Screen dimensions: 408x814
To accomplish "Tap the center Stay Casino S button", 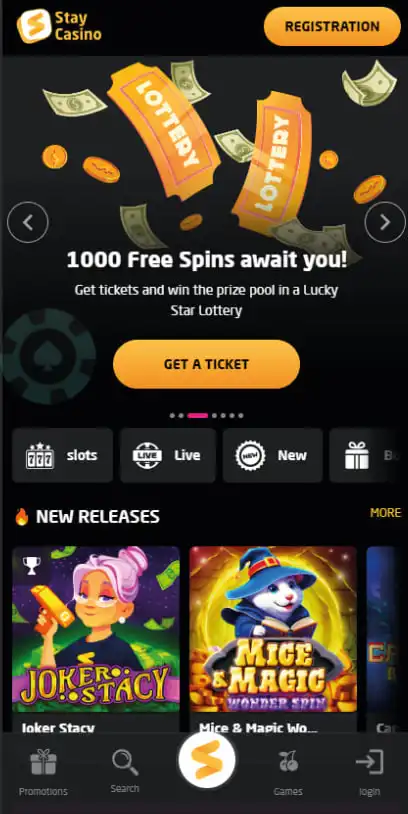I will coord(207,760).
